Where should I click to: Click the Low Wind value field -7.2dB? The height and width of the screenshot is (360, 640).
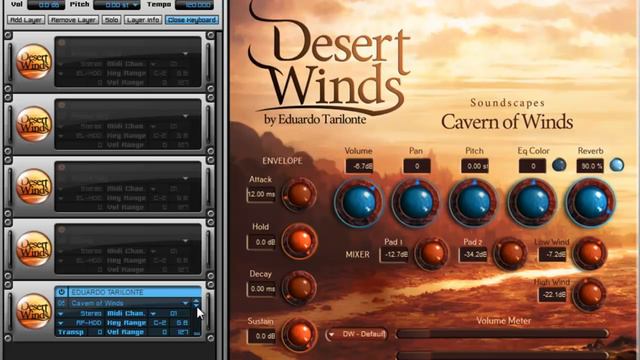pyautogui.click(x=552, y=255)
